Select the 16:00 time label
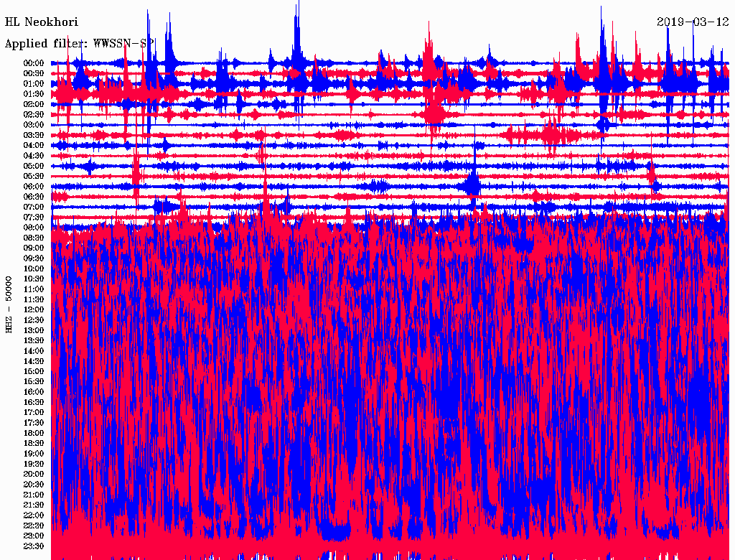The image size is (735, 560). (34, 392)
